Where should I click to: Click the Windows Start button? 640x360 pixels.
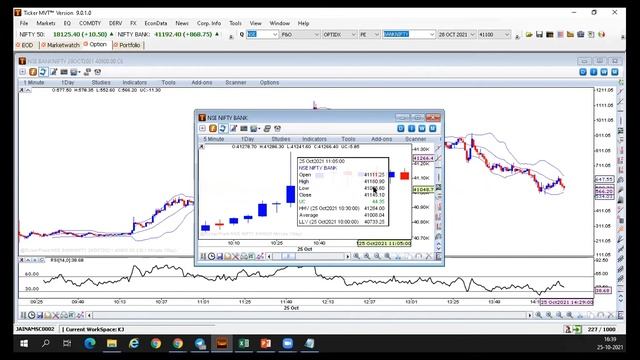click(x=24, y=344)
